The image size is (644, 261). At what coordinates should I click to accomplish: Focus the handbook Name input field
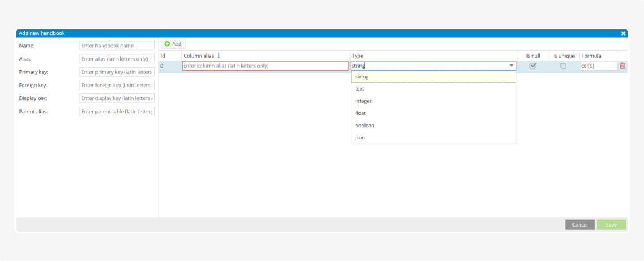point(116,46)
